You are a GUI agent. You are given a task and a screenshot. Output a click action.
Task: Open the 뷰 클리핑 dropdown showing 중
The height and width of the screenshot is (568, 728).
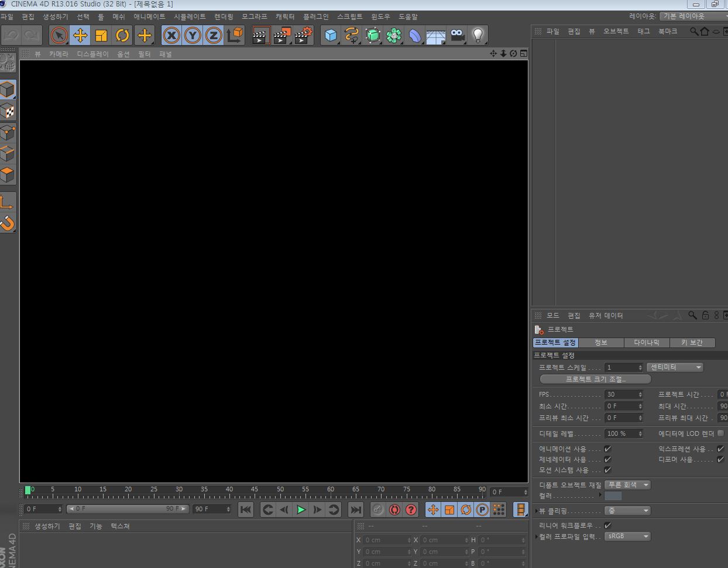pyautogui.click(x=627, y=511)
